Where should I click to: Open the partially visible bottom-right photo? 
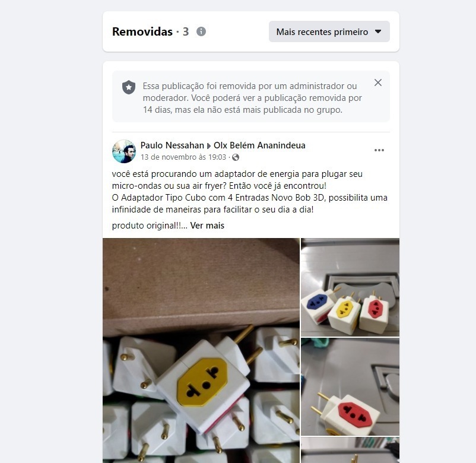350,450
